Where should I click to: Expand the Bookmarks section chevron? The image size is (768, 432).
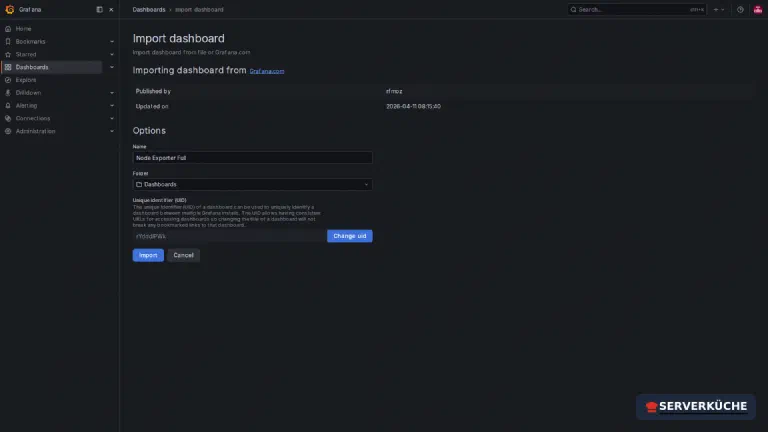112,42
